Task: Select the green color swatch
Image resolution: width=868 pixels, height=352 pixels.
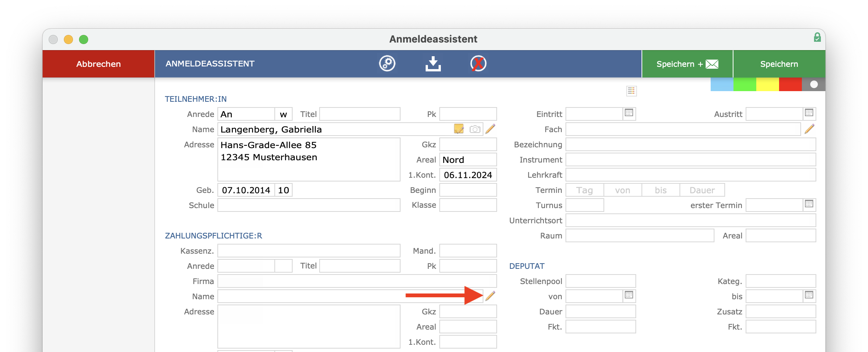Action: [744, 84]
